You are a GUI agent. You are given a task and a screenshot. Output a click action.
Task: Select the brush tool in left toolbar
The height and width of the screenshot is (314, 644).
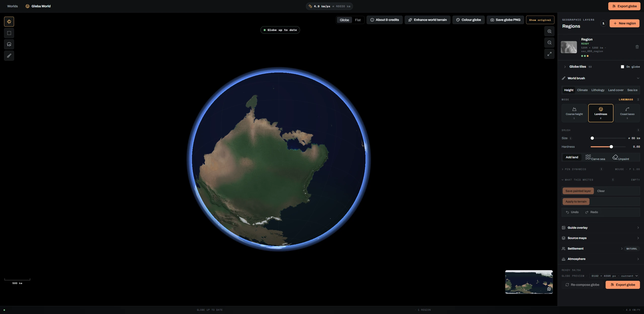9,56
